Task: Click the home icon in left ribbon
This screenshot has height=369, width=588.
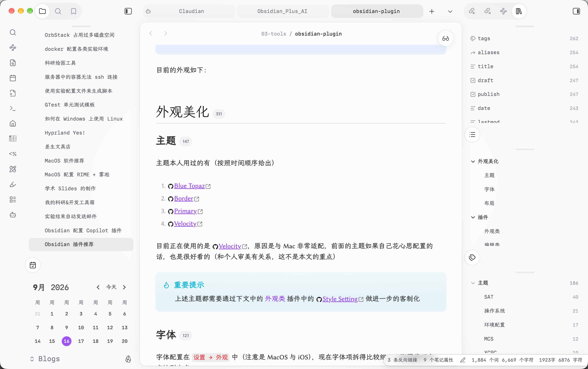Action: point(13,124)
